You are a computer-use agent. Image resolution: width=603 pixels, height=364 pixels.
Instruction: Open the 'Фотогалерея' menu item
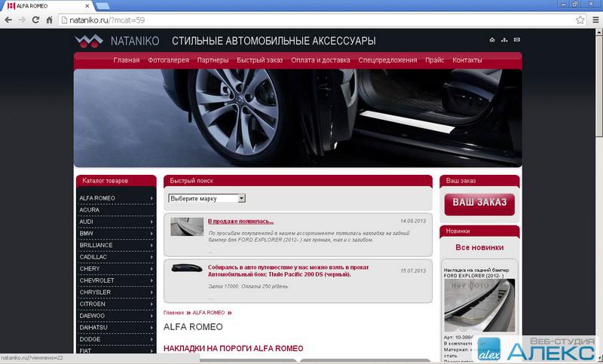pos(168,60)
